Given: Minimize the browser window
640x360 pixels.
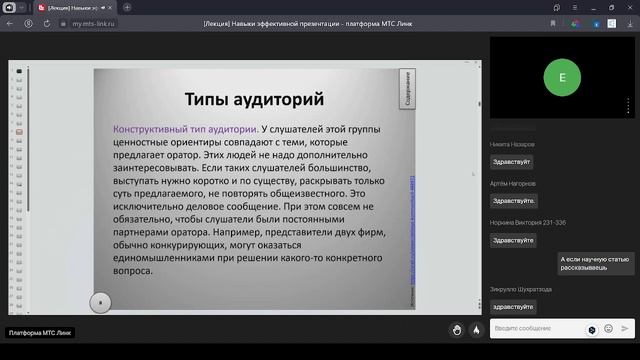Looking at the screenshot, I should (x=593, y=8).
